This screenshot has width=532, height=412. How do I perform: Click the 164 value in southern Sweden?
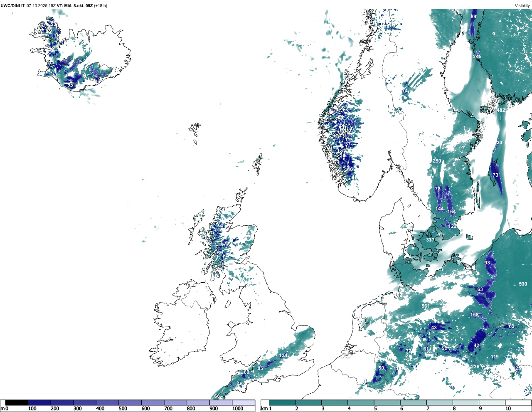[x=451, y=212]
